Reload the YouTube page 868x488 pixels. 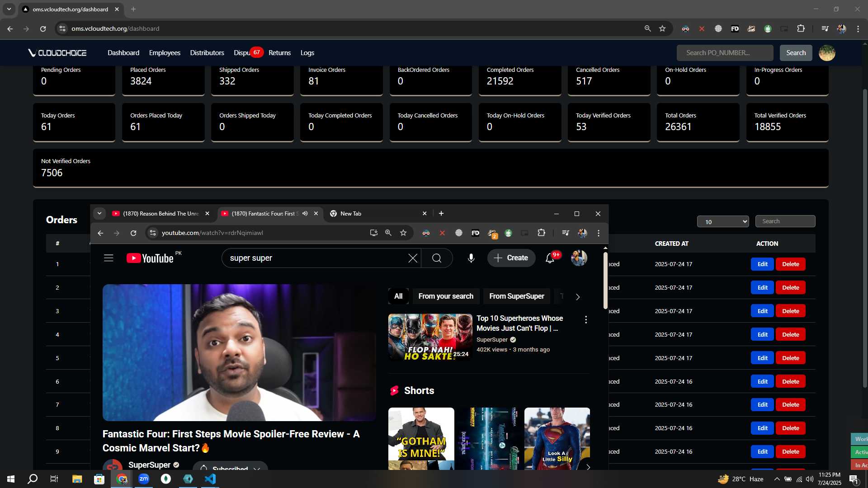click(x=133, y=233)
